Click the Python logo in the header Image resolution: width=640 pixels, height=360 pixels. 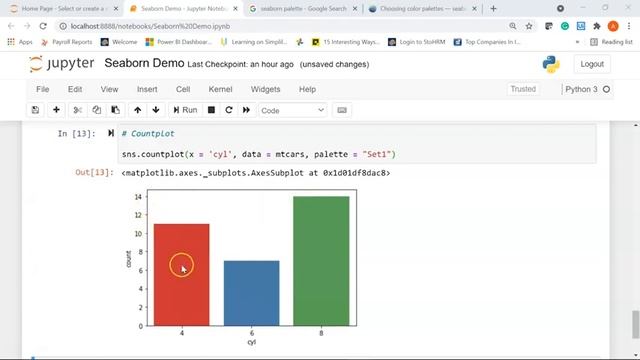(x=551, y=64)
